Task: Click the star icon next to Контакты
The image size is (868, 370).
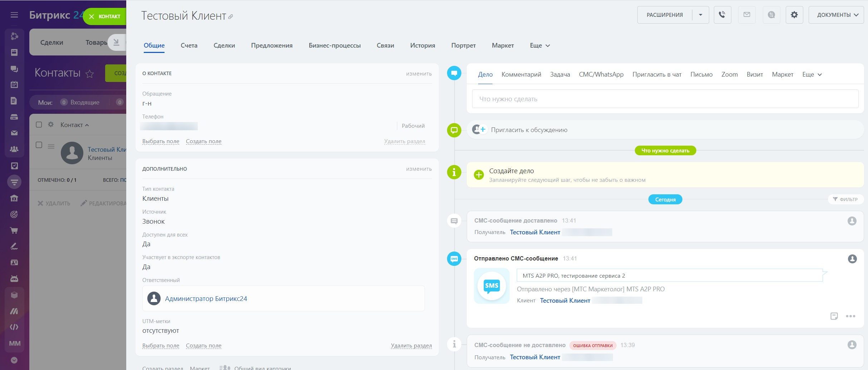Action: (90, 74)
